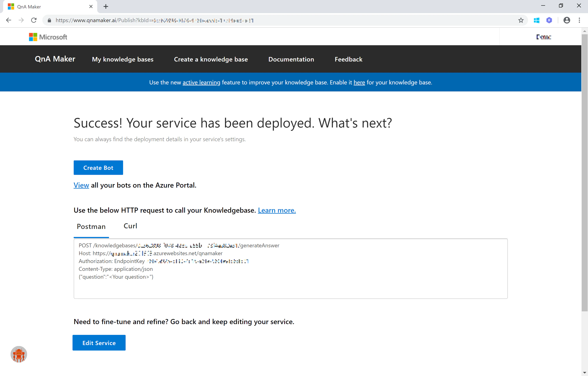Open the Feedback menu item
This screenshot has width=588, height=376.
[348, 59]
